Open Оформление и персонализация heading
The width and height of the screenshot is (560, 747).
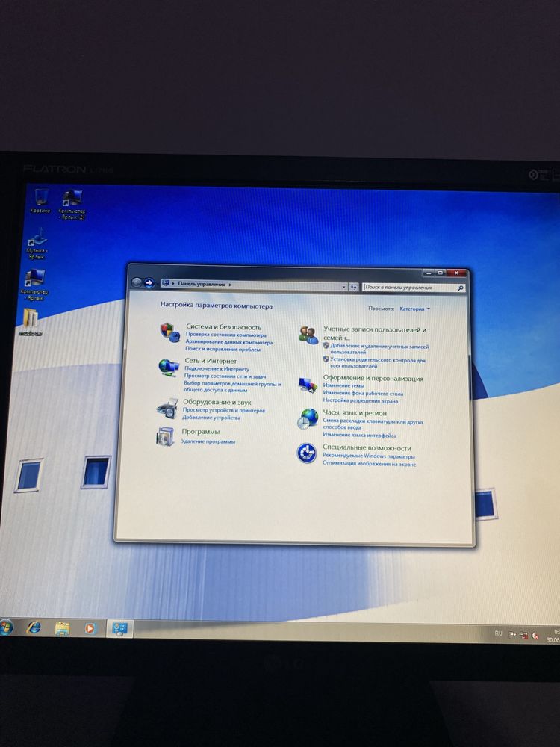point(373,379)
